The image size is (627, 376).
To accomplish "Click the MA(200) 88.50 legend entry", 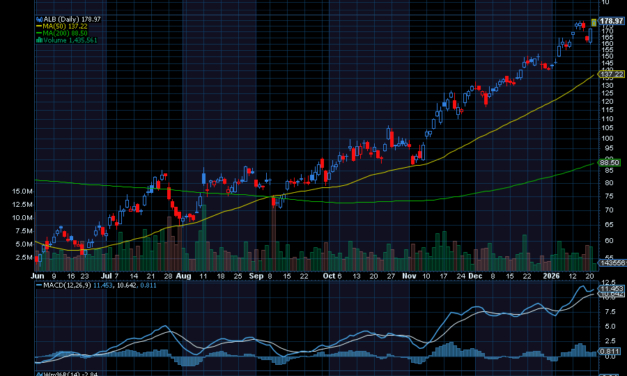I will 65,33.
